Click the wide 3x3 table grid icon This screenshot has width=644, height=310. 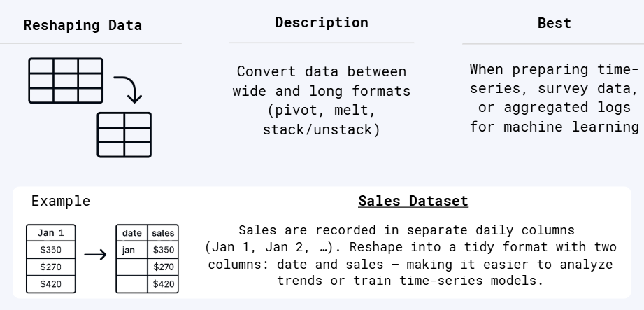[x=66, y=80]
